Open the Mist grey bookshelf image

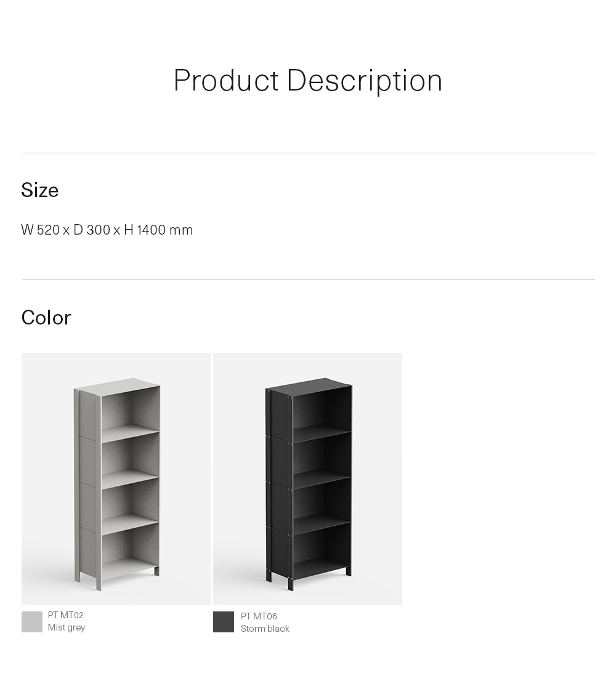tap(116, 478)
